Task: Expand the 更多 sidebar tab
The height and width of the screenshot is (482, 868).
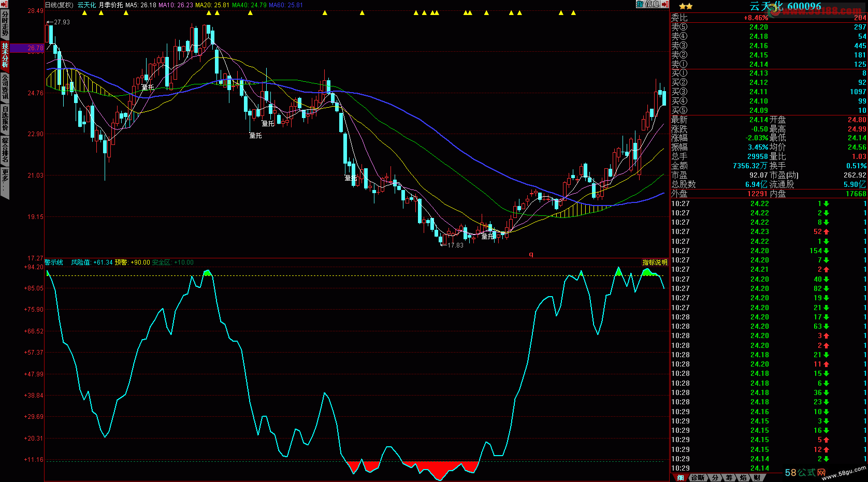Action: pos(5,182)
